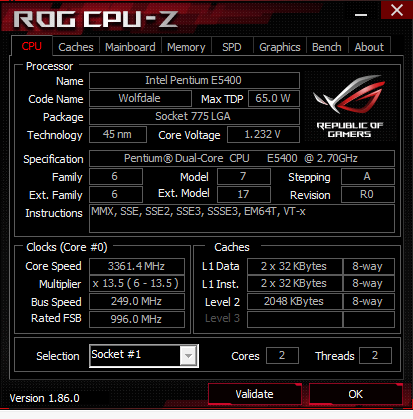The width and height of the screenshot is (413, 419).
Task: Click the OK button
Action: click(355, 394)
